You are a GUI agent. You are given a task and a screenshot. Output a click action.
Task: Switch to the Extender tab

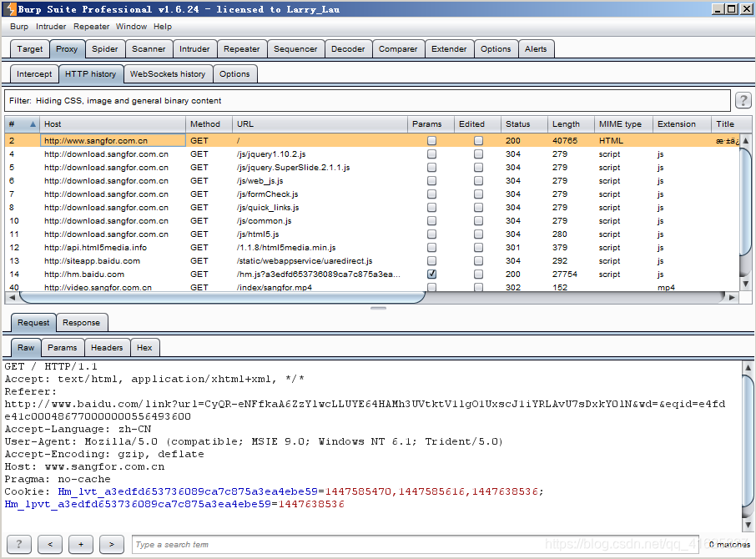(449, 48)
